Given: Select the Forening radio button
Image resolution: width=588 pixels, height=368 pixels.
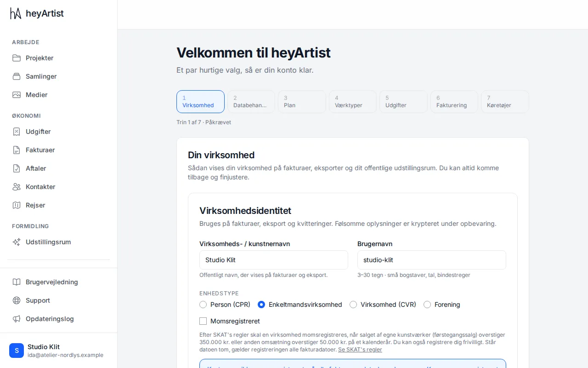Looking at the screenshot, I should [427, 305].
